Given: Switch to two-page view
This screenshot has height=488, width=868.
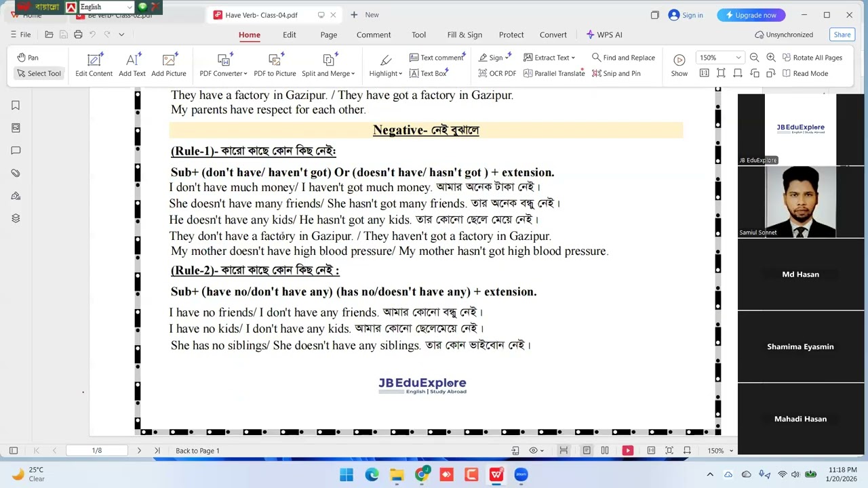Looking at the screenshot, I should (x=605, y=451).
